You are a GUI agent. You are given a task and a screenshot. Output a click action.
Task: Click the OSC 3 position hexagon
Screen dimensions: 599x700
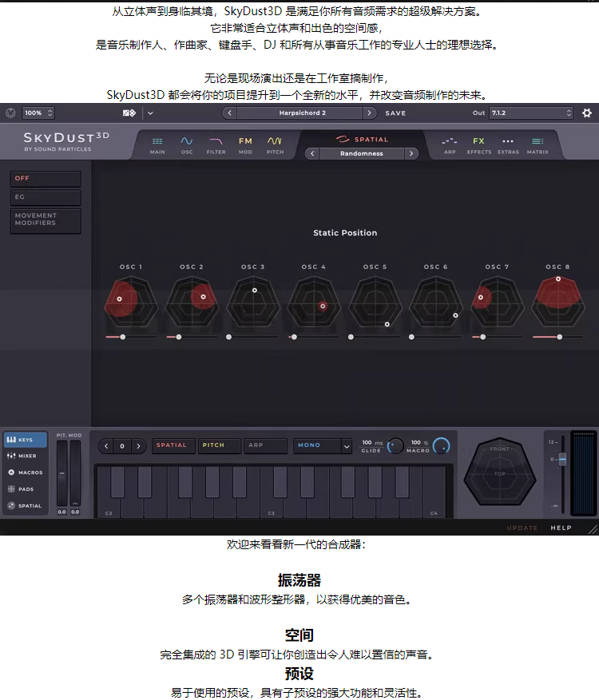(253, 303)
